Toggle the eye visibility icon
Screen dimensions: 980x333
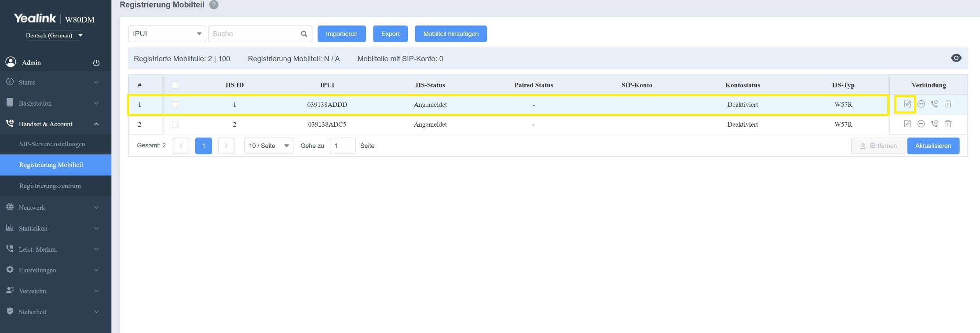point(956,58)
